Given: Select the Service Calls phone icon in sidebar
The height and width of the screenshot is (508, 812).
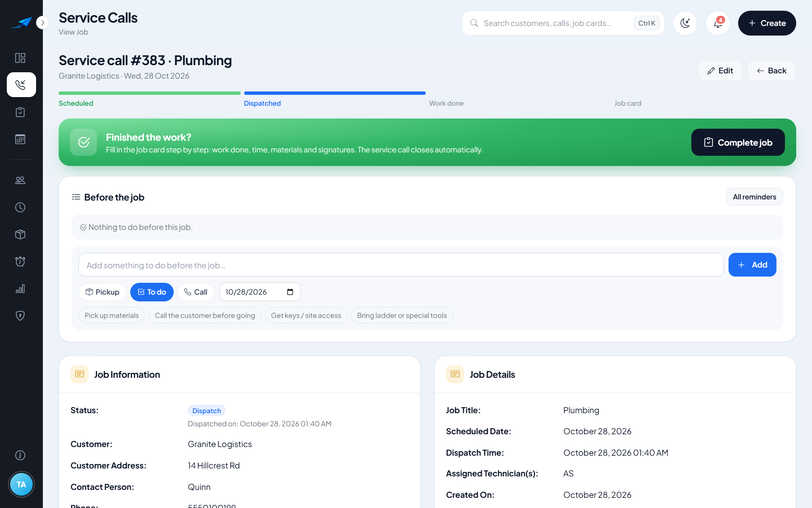Looking at the screenshot, I should point(21,85).
